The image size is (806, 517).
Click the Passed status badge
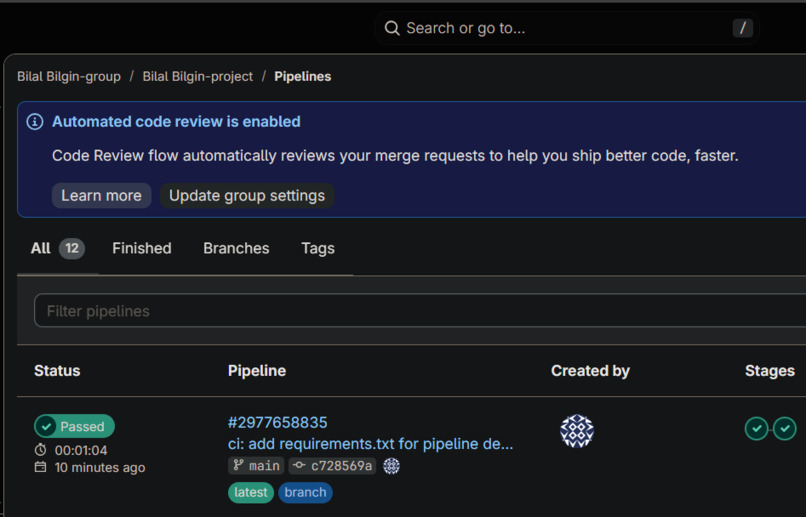point(75,426)
